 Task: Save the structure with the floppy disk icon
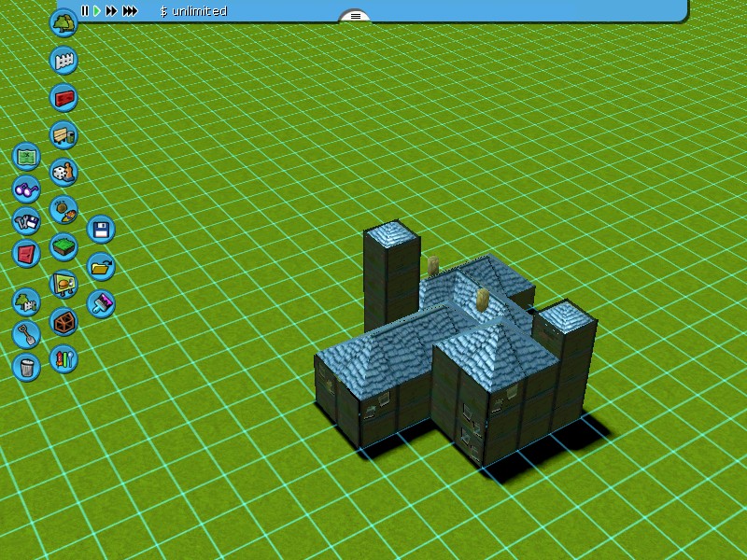click(101, 229)
